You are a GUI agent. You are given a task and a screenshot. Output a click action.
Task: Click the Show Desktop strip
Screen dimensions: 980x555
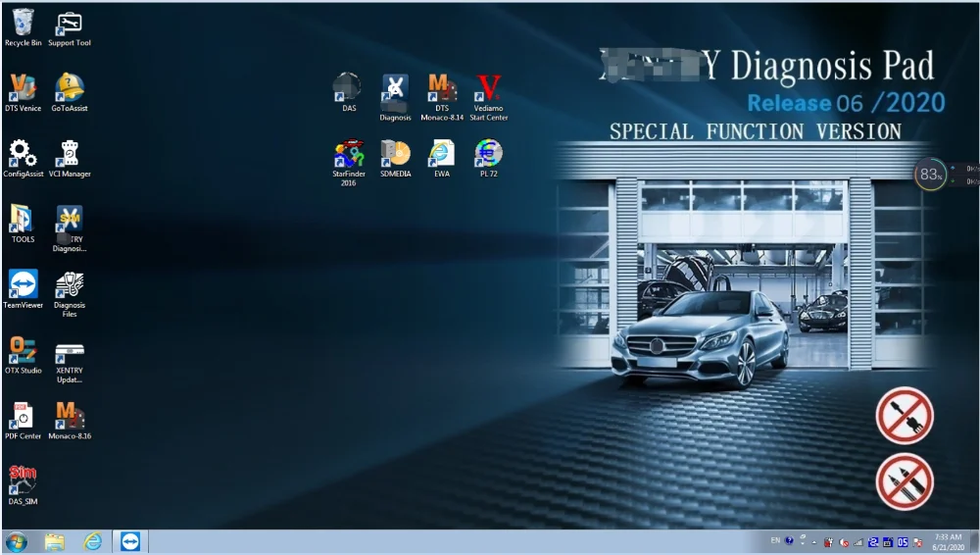tap(975, 542)
